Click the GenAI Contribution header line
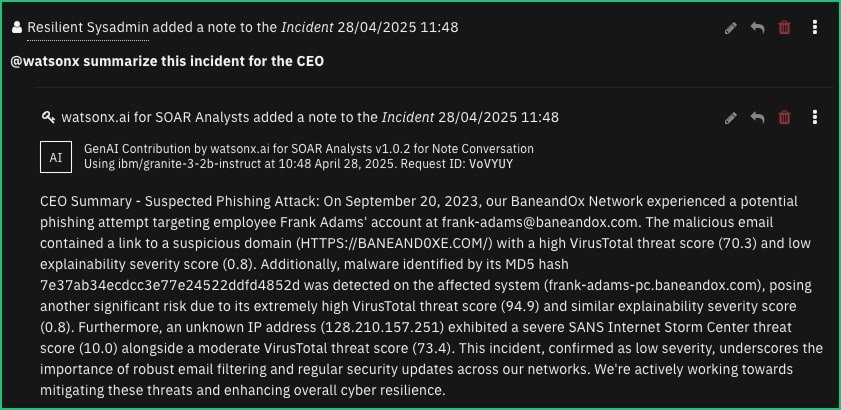Image resolution: width=841 pixels, height=410 pixels. (309, 149)
